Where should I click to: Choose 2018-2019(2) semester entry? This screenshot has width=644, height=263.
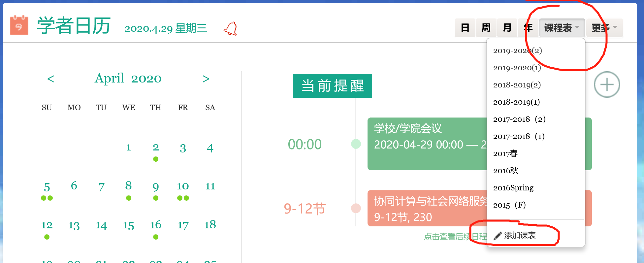click(x=517, y=85)
